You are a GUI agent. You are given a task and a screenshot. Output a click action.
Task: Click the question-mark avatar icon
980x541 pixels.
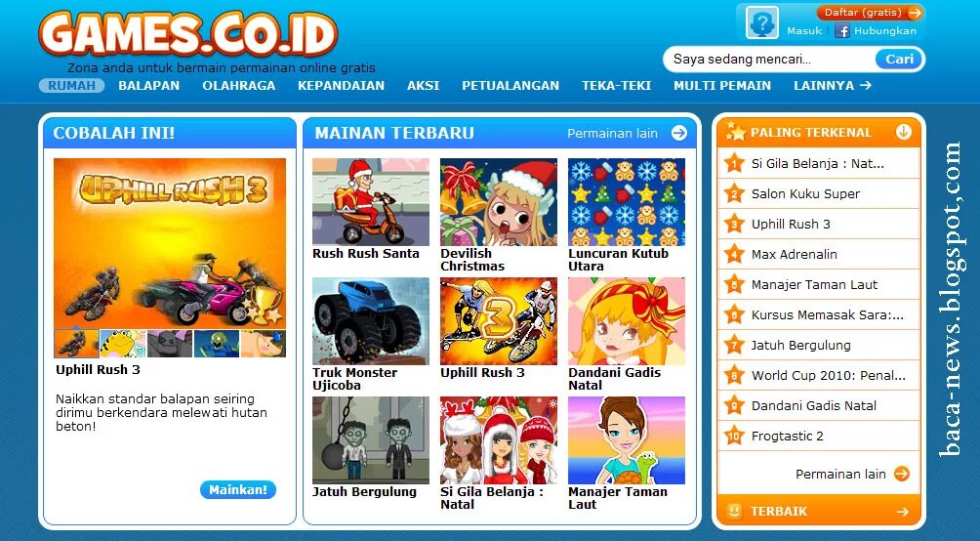tap(762, 22)
